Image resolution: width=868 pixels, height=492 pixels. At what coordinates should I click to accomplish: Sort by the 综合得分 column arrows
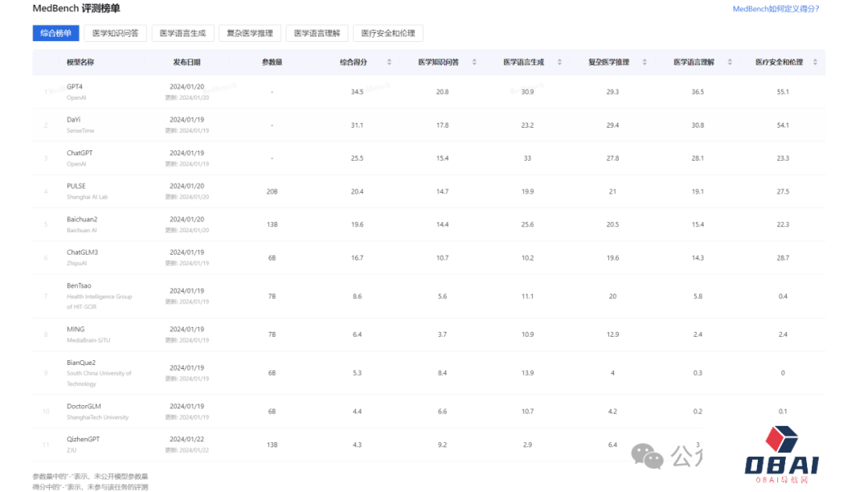click(x=389, y=62)
